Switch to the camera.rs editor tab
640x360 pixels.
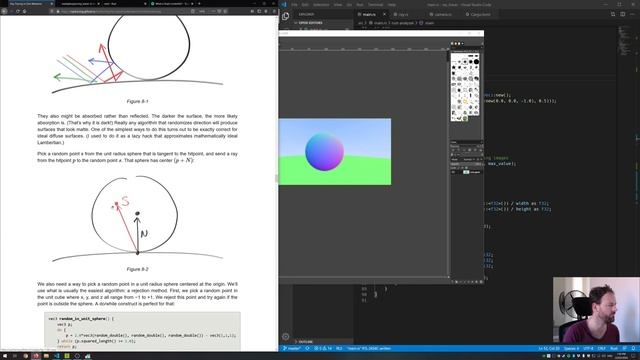tap(442, 14)
